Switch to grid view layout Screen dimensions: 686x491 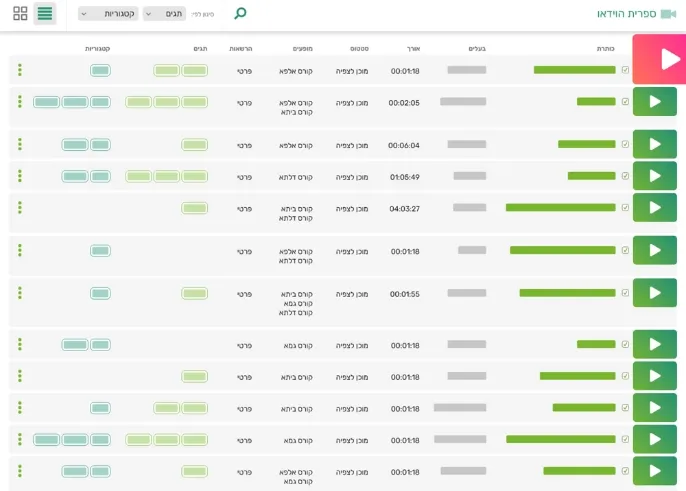(20, 14)
